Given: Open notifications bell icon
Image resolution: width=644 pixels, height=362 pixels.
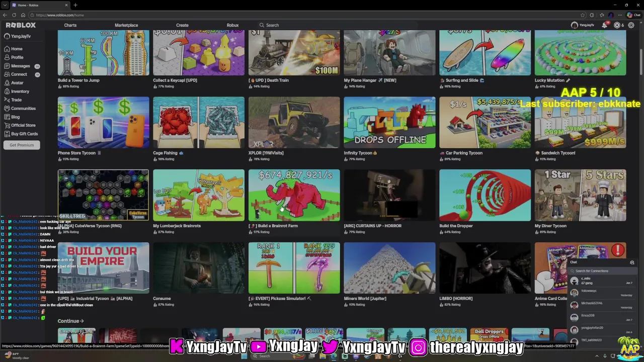Looking at the screenshot, I should click(604, 25).
